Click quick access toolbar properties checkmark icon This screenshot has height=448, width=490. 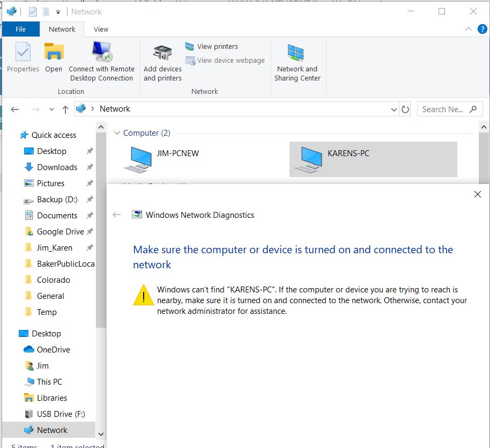[33, 12]
